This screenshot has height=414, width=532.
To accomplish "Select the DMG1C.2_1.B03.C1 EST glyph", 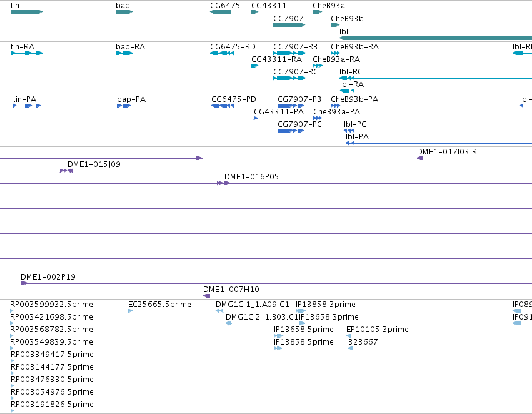I will tap(229, 323).
